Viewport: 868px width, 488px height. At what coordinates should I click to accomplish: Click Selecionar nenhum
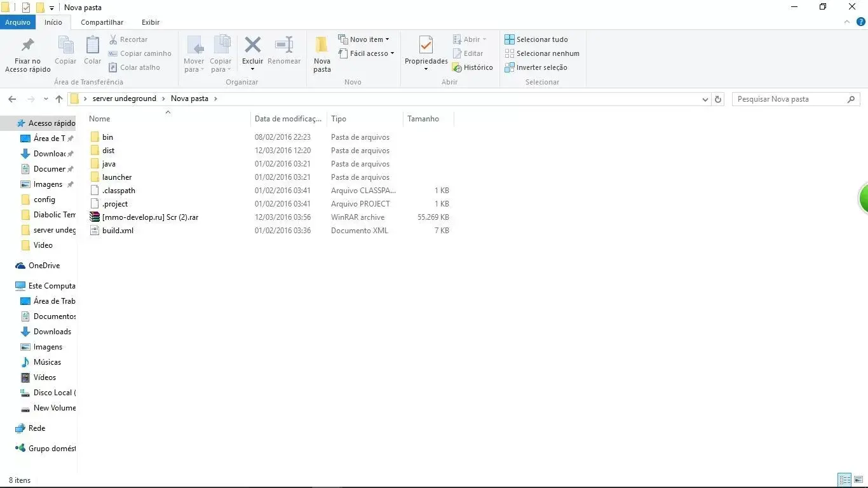(542, 53)
